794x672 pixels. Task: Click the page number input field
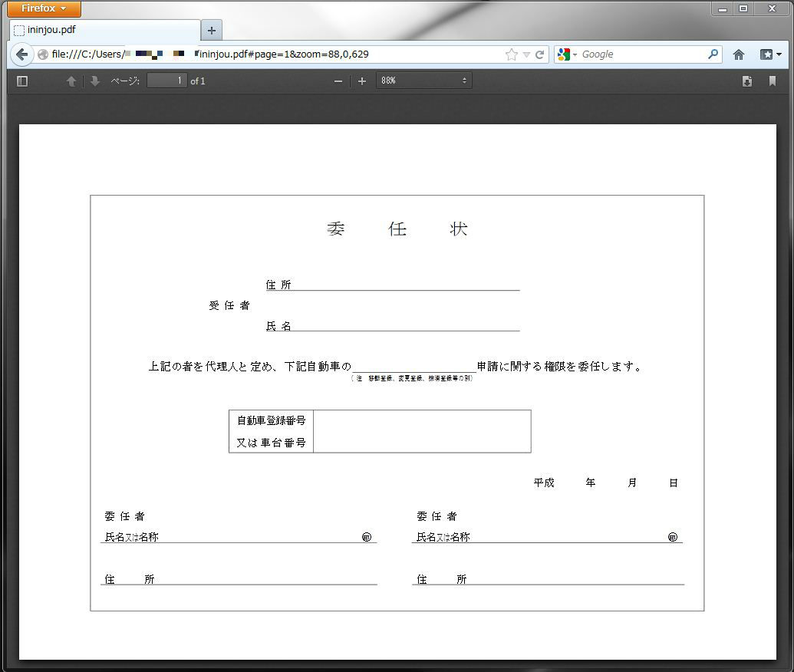pos(166,81)
